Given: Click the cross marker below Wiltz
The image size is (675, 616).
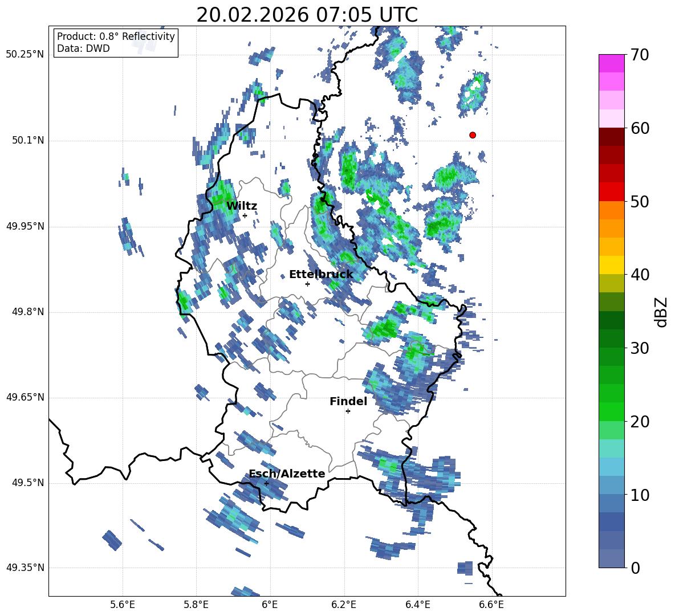Looking at the screenshot, I should [245, 215].
